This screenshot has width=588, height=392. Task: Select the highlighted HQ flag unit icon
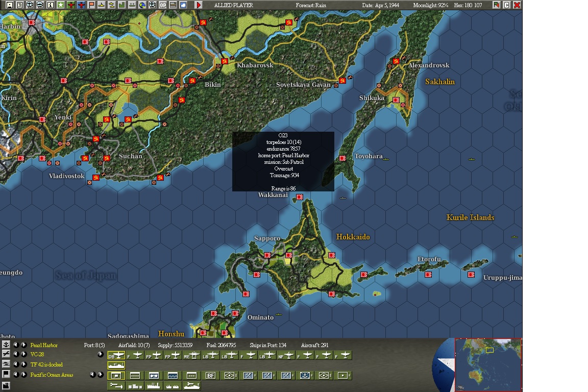[116, 376]
